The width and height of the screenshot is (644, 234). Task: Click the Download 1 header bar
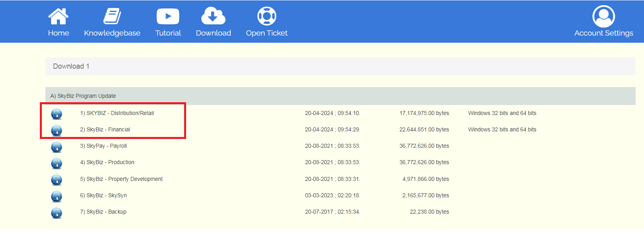click(x=340, y=66)
